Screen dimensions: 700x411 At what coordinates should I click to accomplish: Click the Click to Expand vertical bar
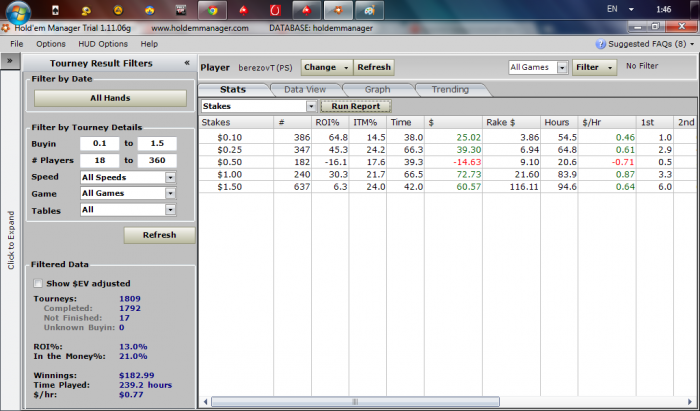pos(11,240)
